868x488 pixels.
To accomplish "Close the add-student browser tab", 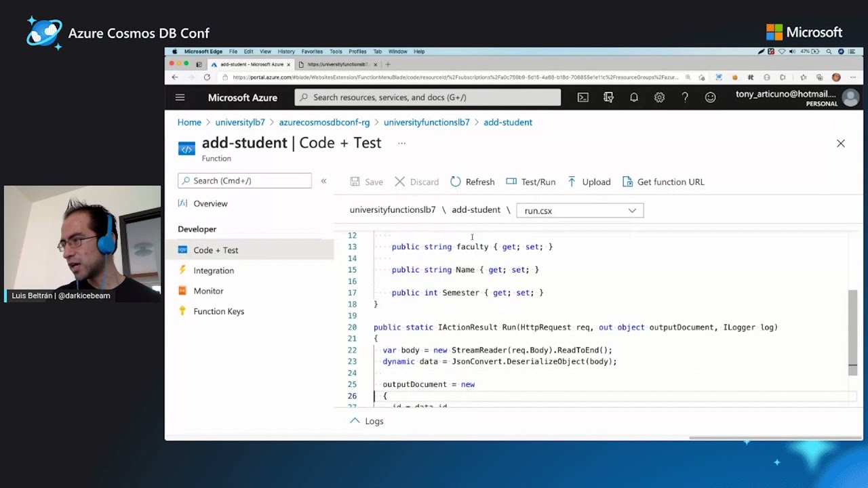I will [x=288, y=64].
